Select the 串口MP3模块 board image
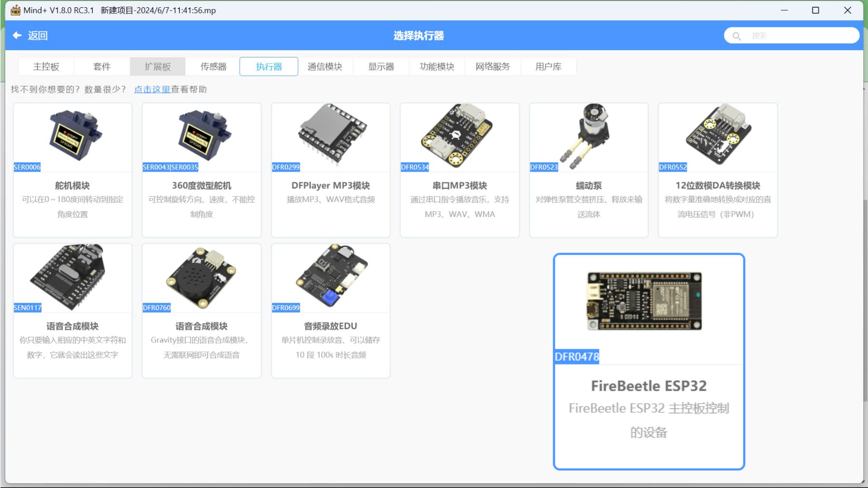Screen dimensions: 868x488 [457, 136]
